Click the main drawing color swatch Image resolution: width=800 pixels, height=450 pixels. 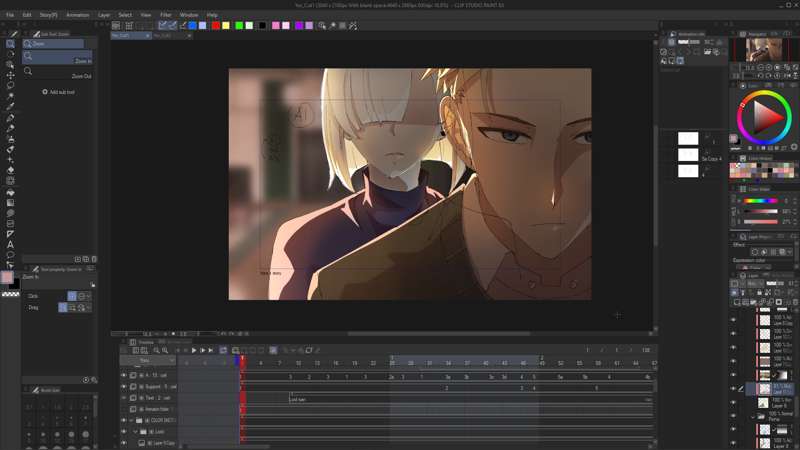pyautogui.click(x=7, y=277)
